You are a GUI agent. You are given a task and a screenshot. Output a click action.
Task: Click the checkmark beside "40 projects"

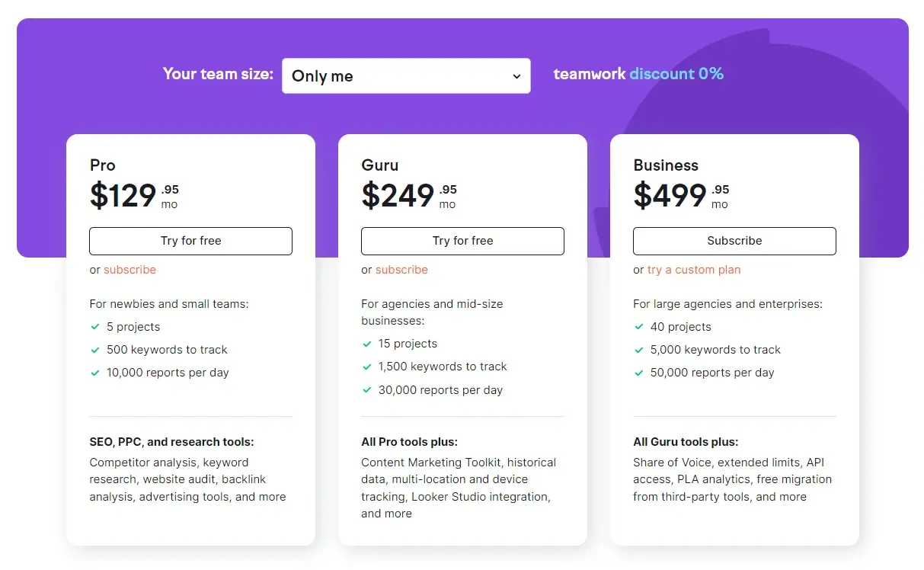point(639,326)
